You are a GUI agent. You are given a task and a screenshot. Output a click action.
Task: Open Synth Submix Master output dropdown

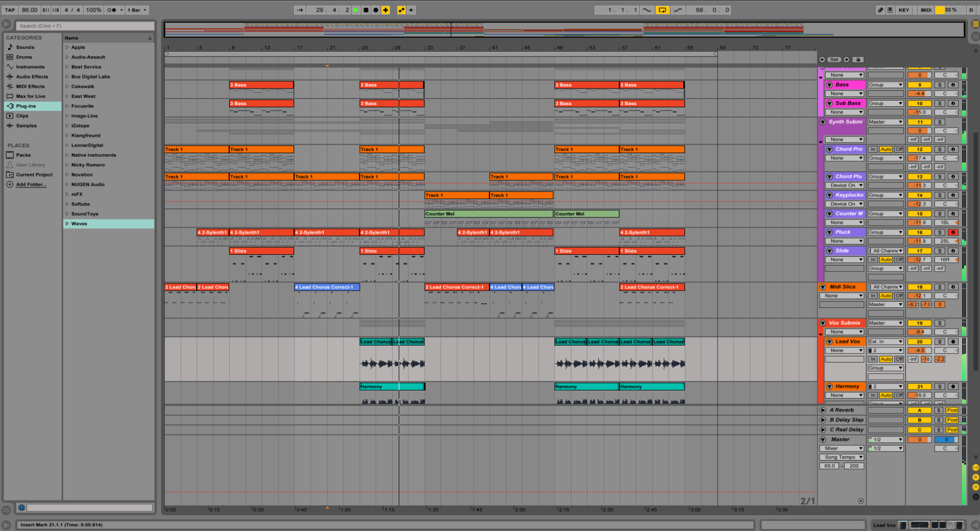pyautogui.click(x=886, y=122)
